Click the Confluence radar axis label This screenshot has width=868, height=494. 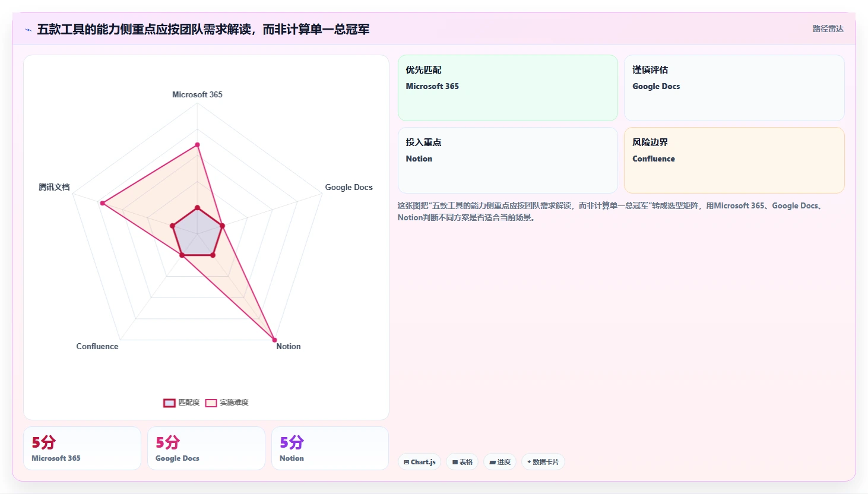(97, 346)
